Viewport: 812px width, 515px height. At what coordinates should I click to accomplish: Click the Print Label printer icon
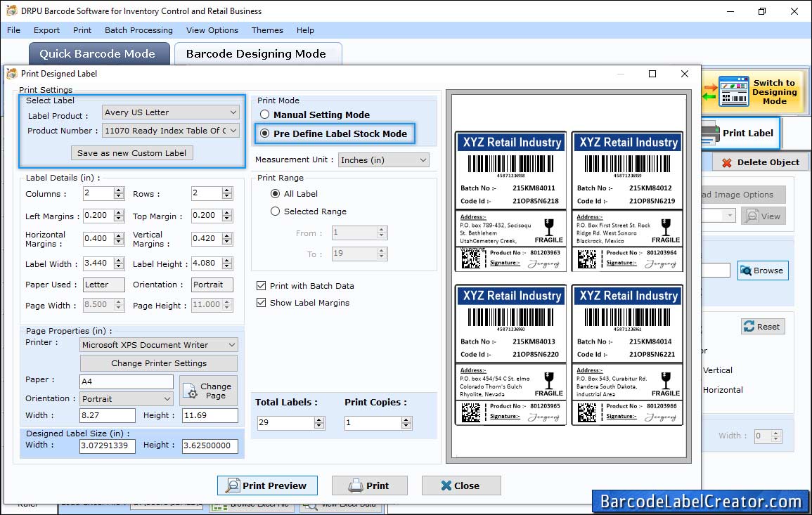click(711, 133)
